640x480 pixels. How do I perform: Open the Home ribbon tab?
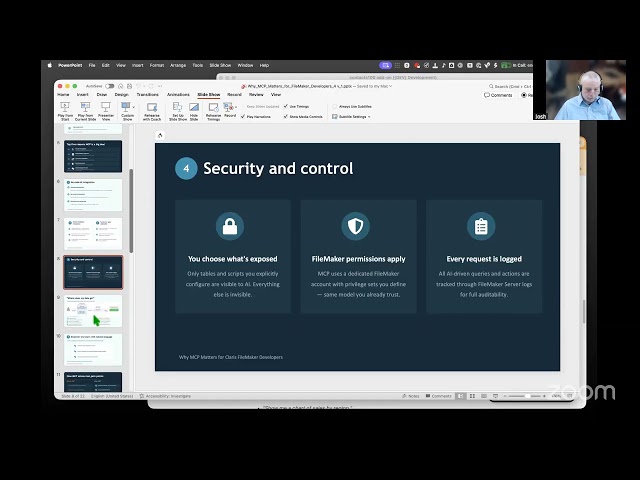click(63, 94)
